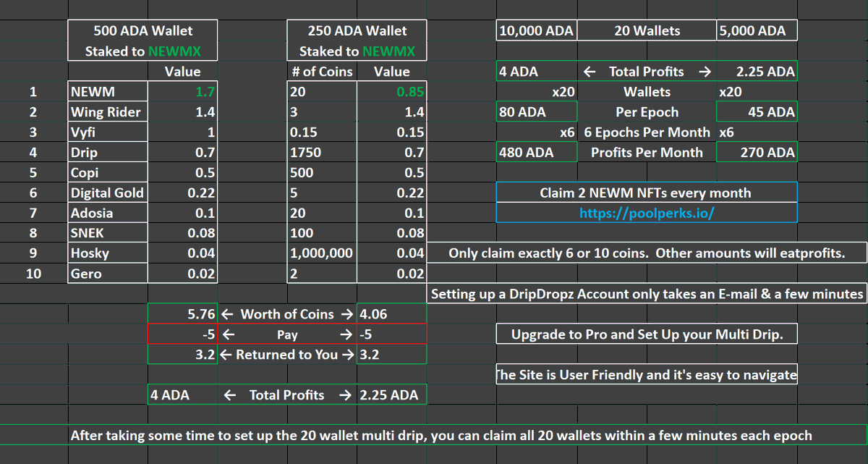Select the 'Gero' coin cell
Image resolution: width=868 pixels, height=464 pixels.
point(108,274)
